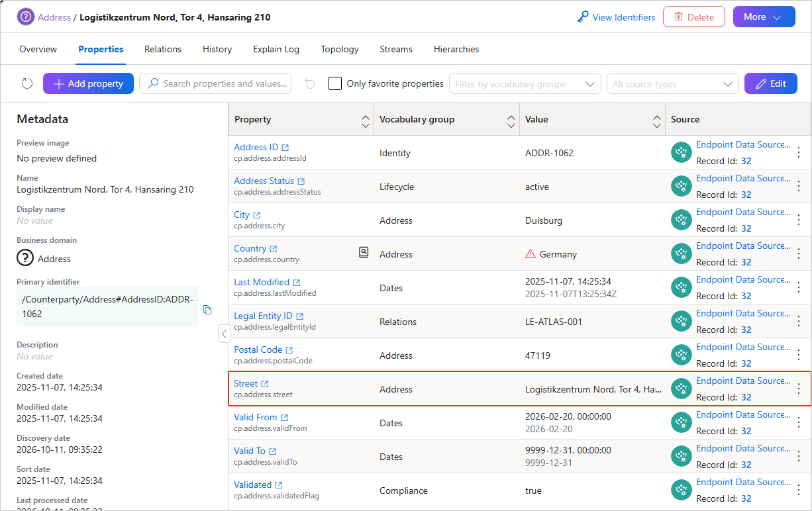Click the warning icon beside Germany
The width and height of the screenshot is (812, 511).
click(531, 254)
